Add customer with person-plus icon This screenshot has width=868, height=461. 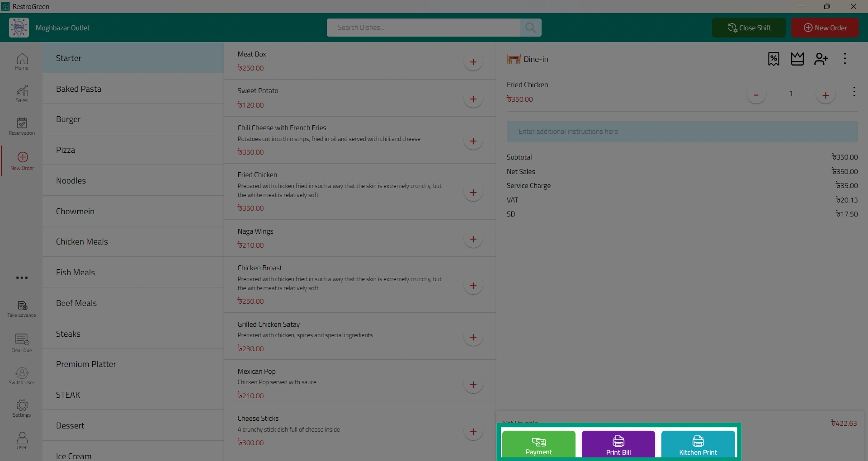(821, 59)
